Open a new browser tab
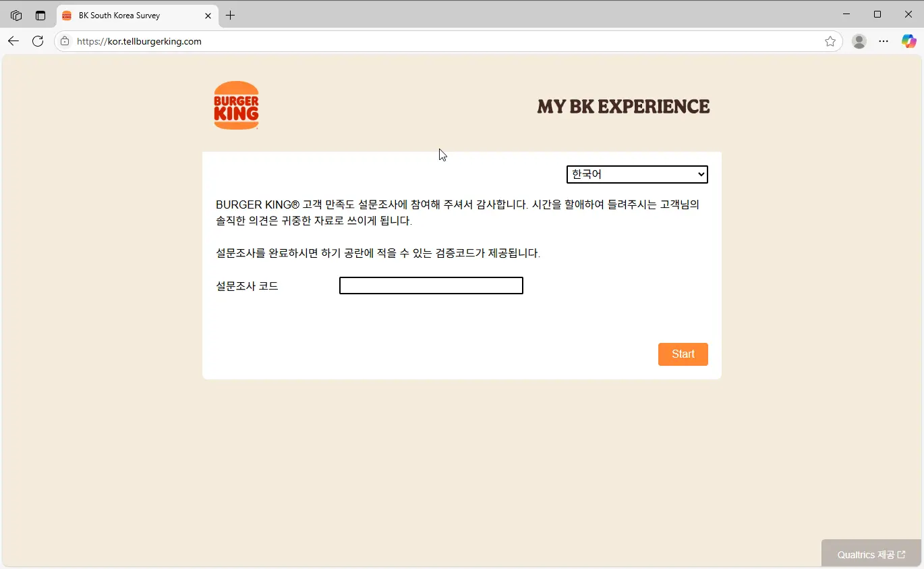The height and width of the screenshot is (569, 924). [x=231, y=15]
